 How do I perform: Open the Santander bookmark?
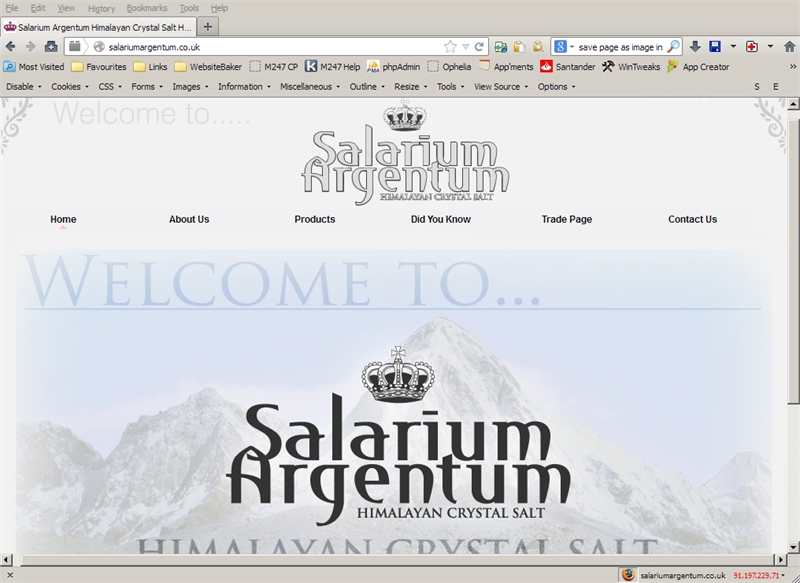[x=573, y=67]
